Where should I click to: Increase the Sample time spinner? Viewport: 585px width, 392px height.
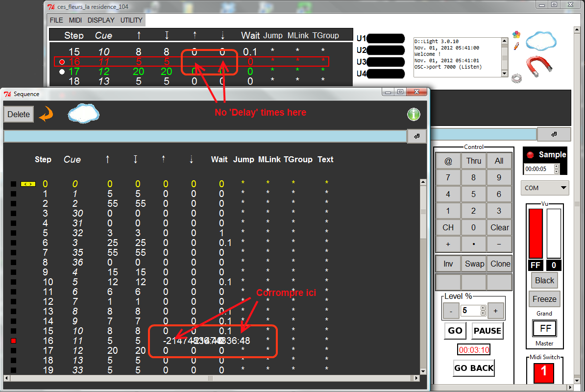556,166
